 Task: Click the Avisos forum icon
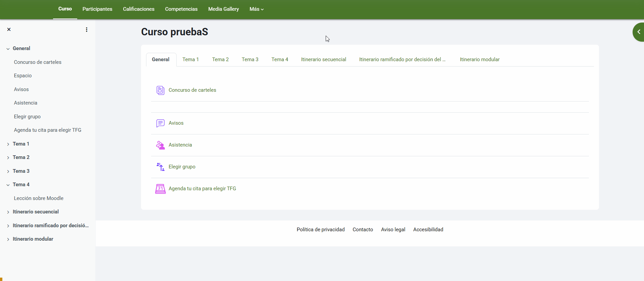click(x=160, y=123)
